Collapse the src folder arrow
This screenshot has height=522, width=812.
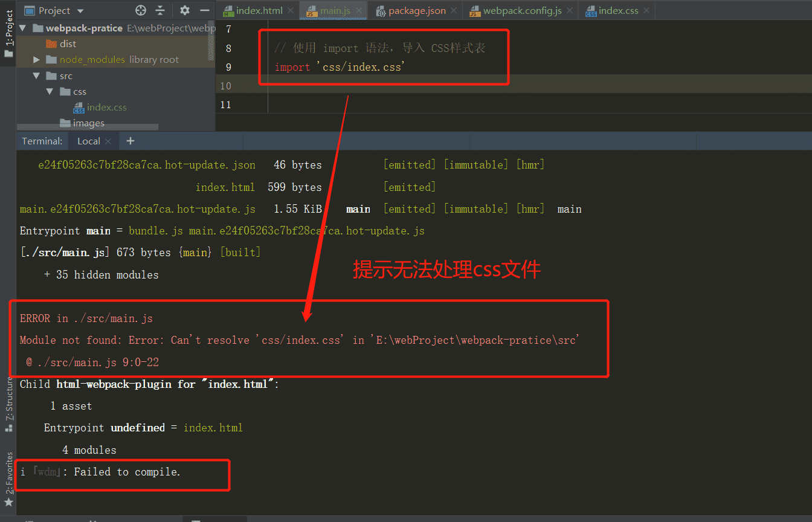pyautogui.click(x=36, y=76)
